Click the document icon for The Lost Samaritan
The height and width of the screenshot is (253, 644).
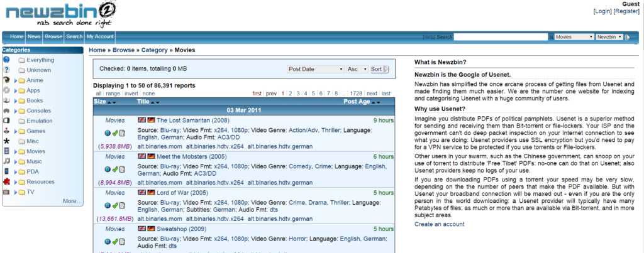(x=122, y=133)
